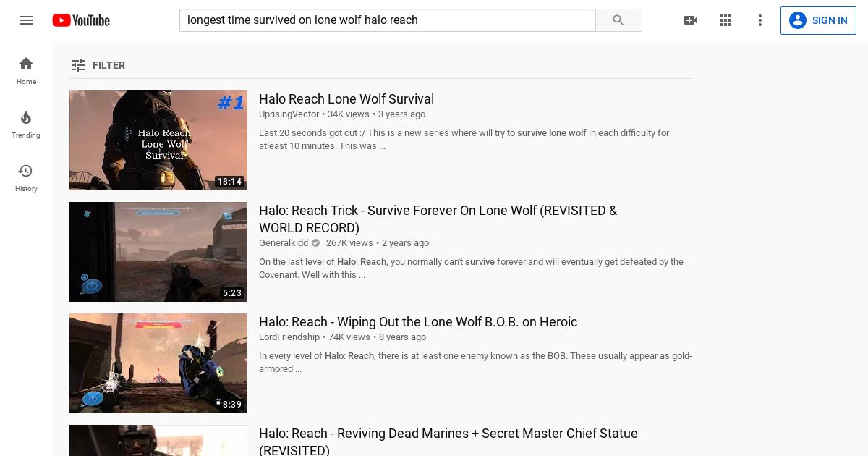Click title "Wiping Out the Lone Wolf B.O.B. on Heroic"
The height and width of the screenshot is (456, 868).
418,322
